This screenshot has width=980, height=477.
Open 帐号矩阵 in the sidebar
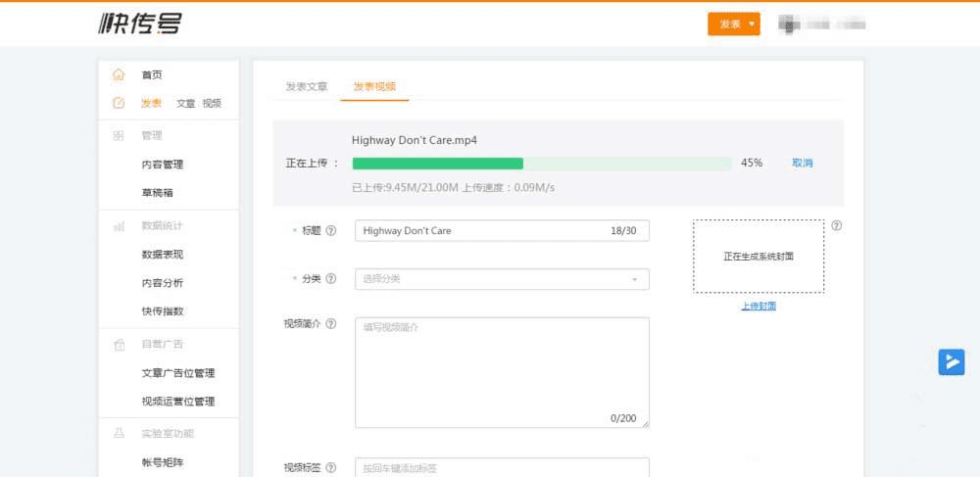click(x=163, y=462)
